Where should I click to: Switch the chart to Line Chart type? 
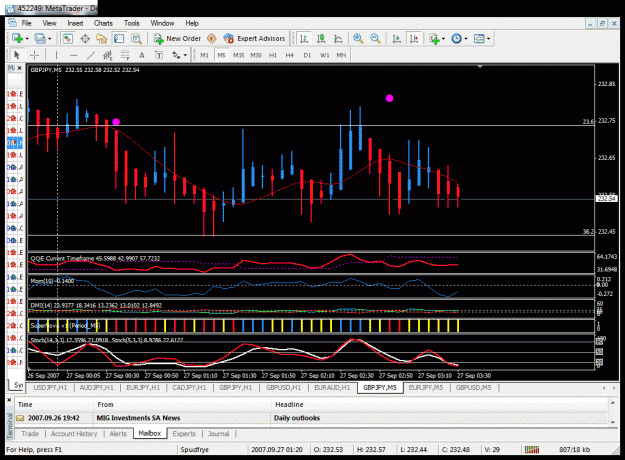(x=338, y=39)
